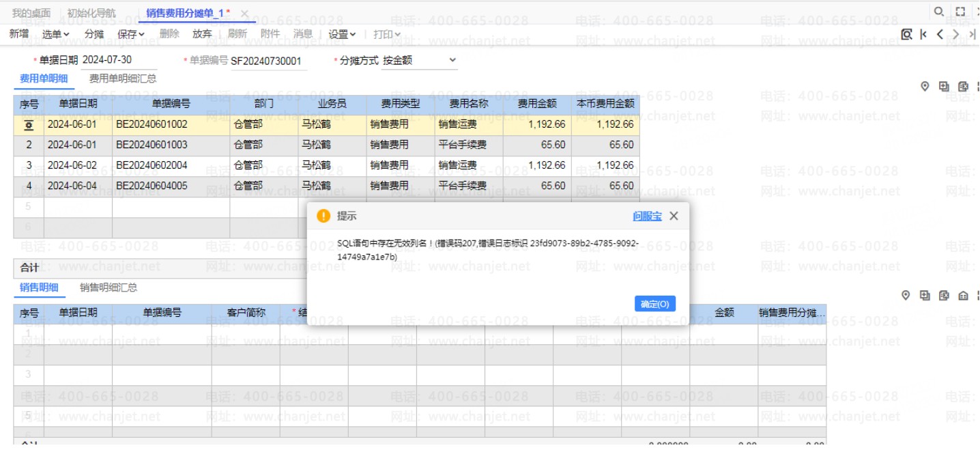
Task: Click the search magnifier icon in top bar
Action: coord(939,12)
